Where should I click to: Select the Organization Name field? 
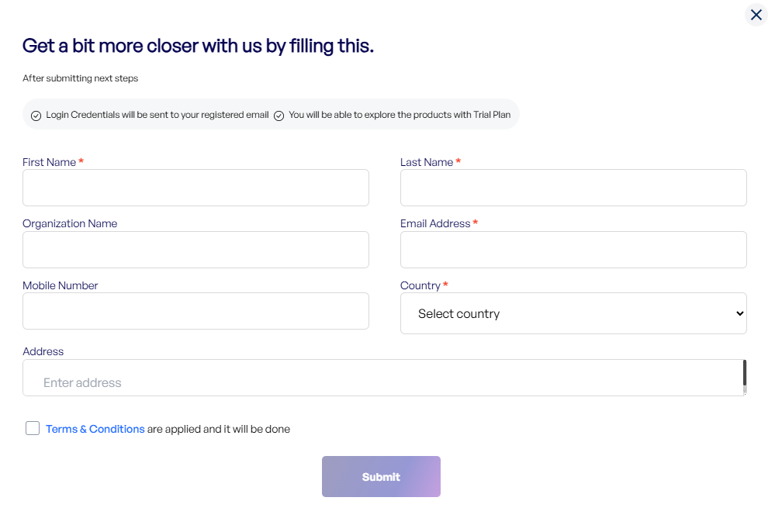[195, 249]
